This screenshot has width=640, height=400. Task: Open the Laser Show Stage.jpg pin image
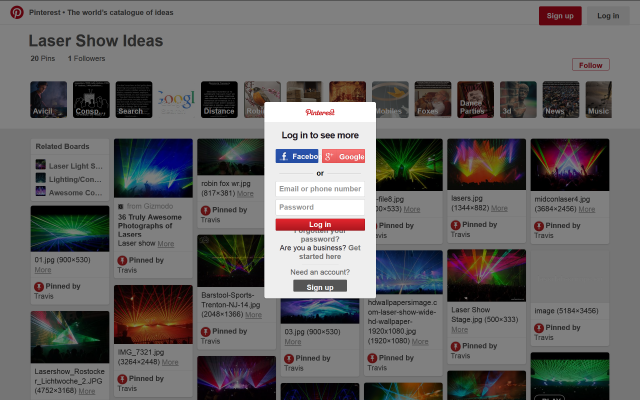click(x=487, y=276)
